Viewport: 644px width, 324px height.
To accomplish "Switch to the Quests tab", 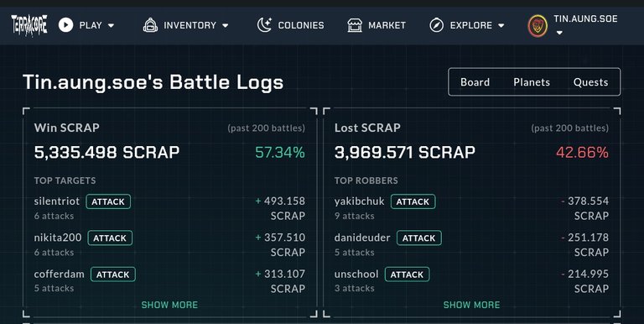I will point(590,82).
